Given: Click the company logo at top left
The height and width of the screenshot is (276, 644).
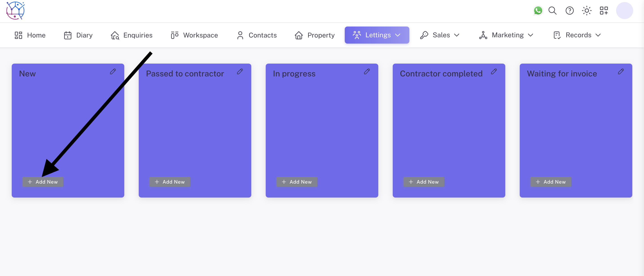Looking at the screenshot, I should [x=16, y=11].
